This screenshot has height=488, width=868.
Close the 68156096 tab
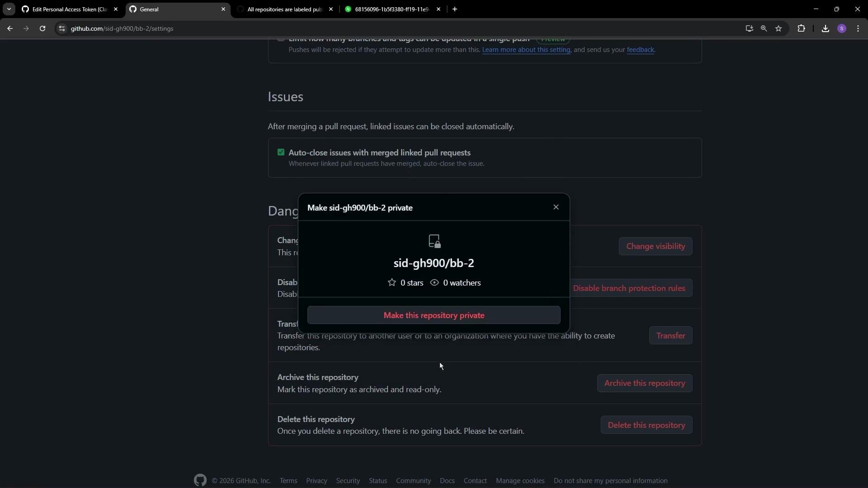tap(439, 9)
